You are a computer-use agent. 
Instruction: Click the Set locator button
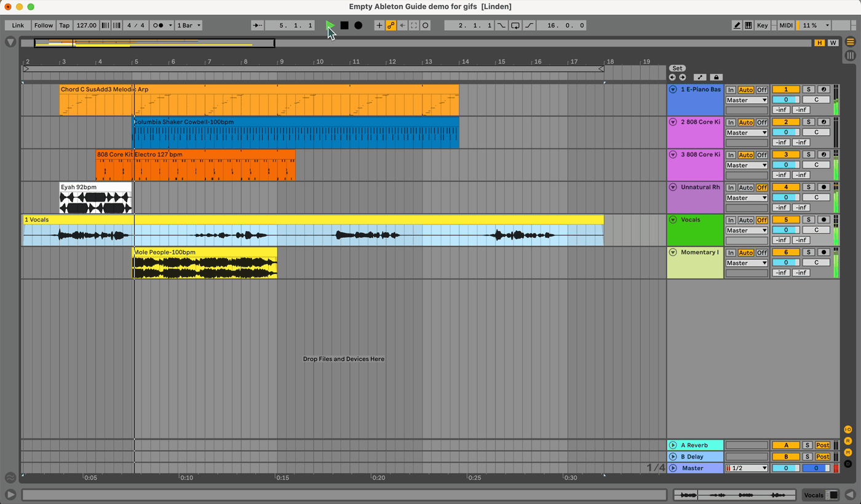(x=677, y=68)
